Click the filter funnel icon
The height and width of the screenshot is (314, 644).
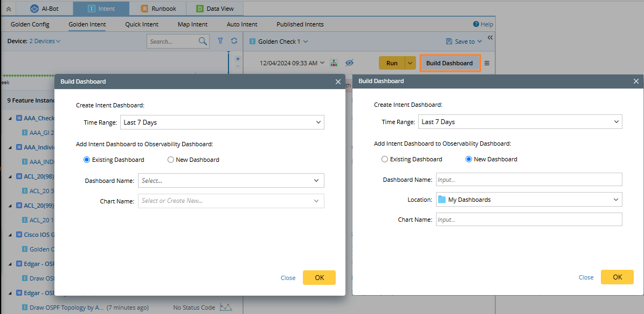[x=220, y=40]
